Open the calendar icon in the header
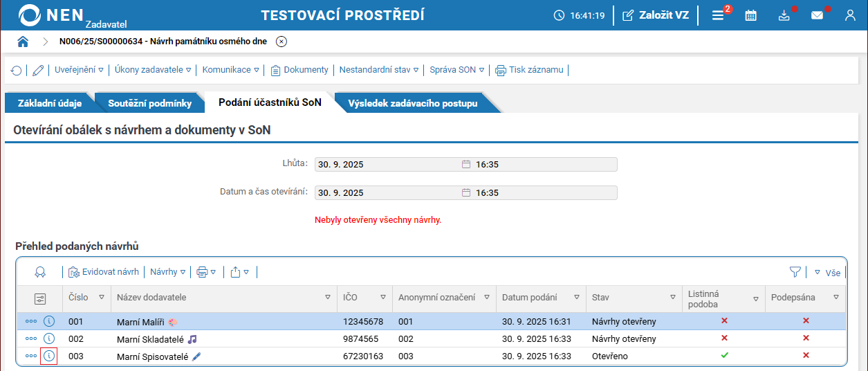This screenshot has width=868, height=371. (750, 15)
